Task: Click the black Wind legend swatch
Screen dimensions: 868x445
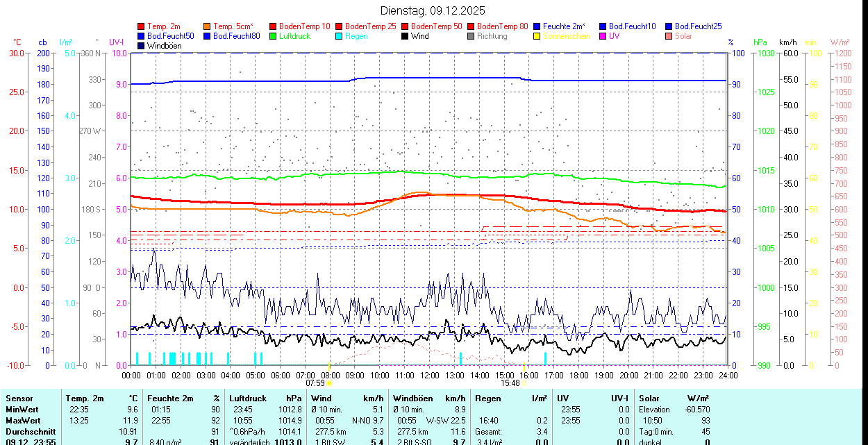Action: point(406,36)
